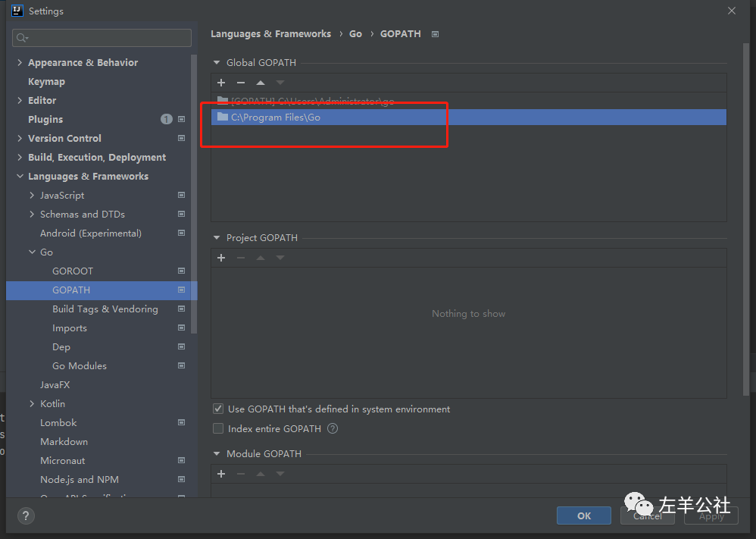Click project-level icon next to GOPATH breadcrumb
Screen dimensions: 756x539
tap(435, 34)
